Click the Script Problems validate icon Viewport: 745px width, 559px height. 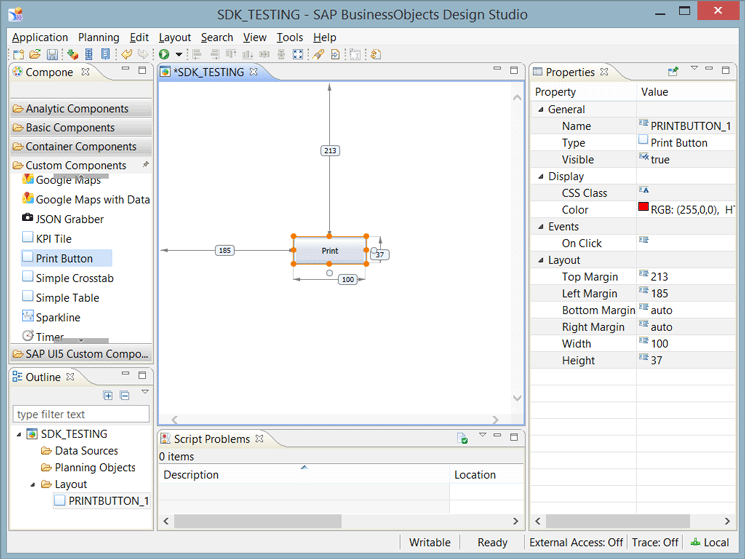point(462,438)
